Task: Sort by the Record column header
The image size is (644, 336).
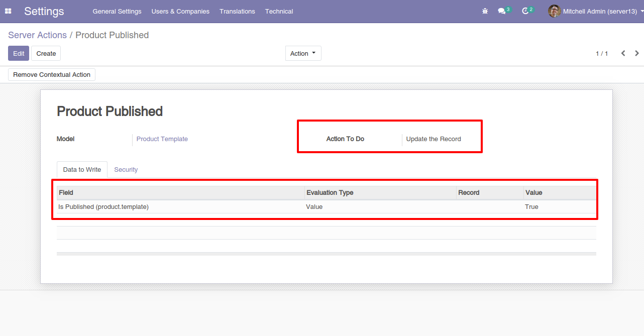Action: [x=490, y=193]
